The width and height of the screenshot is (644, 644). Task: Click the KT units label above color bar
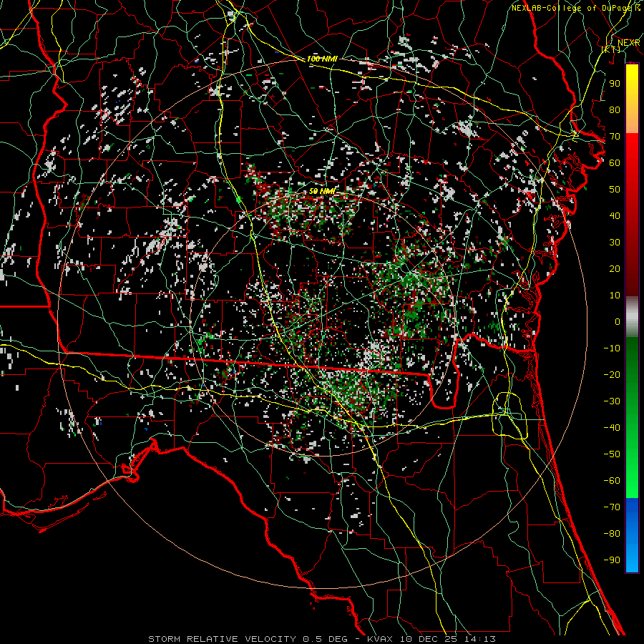tap(611, 49)
